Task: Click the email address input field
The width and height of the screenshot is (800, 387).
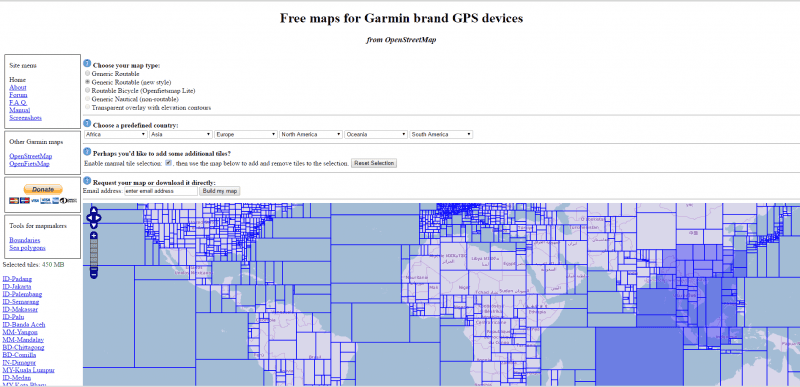Action: pyautogui.click(x=161, y=191)
